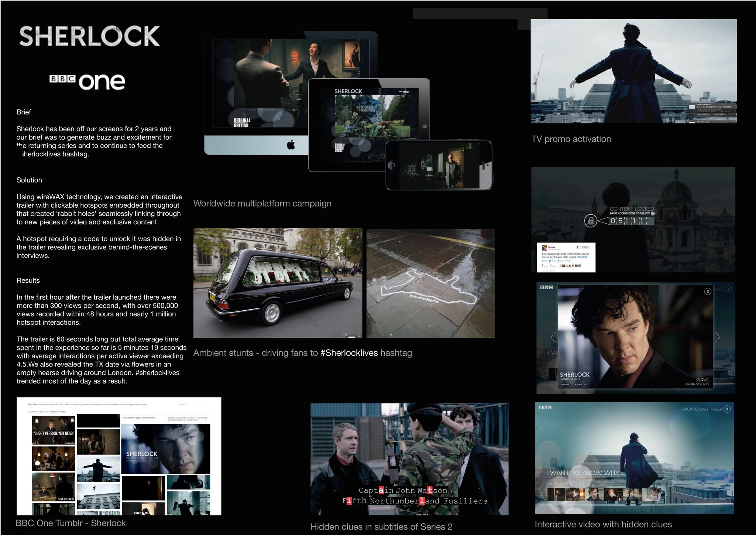Screen dimensions: 756x535
Task: Open first exclusive content thumbnail
Action: (556, 495)
